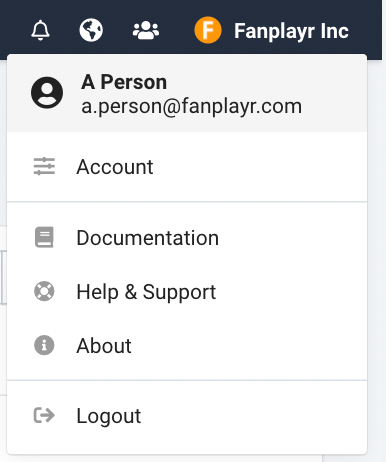Click the info icon beside About
Image resolution: width=386 pixels, height=462 pixels.
[x=44, y=345]
